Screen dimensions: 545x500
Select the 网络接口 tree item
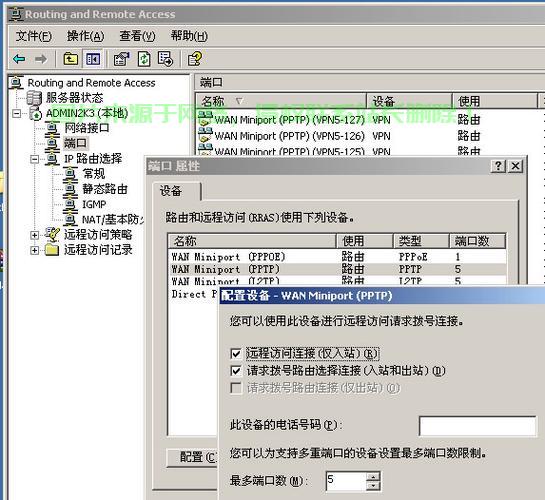coord(87,128)
